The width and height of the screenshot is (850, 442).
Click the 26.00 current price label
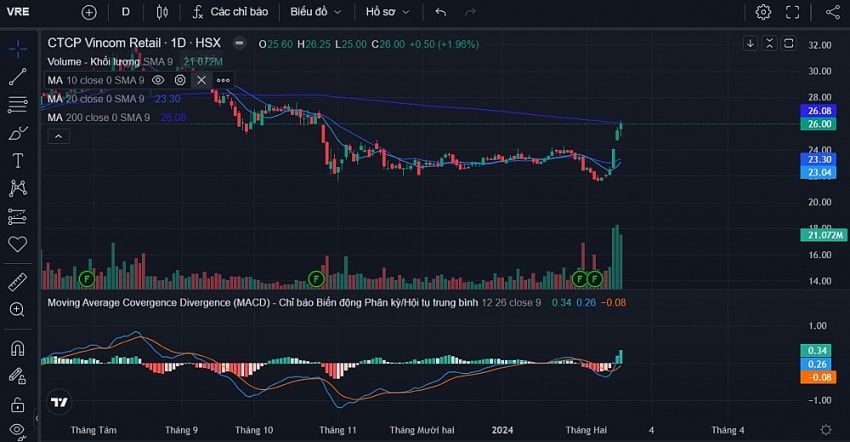point(819,124)
